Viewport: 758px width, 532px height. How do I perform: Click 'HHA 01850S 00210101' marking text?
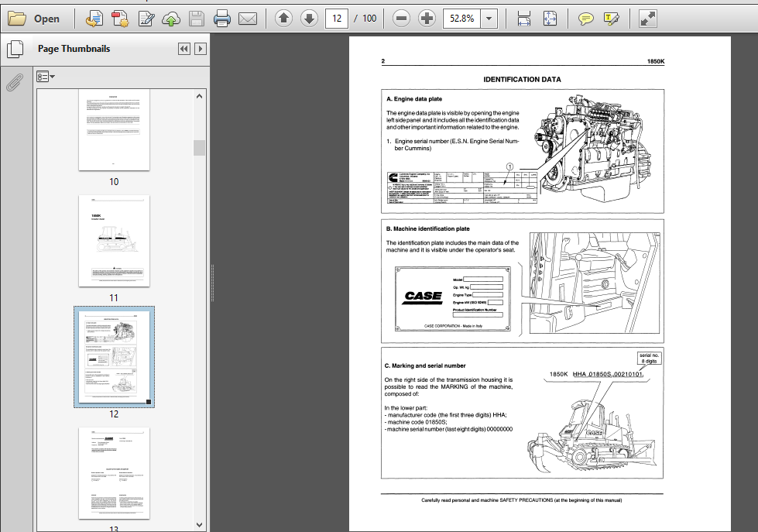[x=608, y=374]
